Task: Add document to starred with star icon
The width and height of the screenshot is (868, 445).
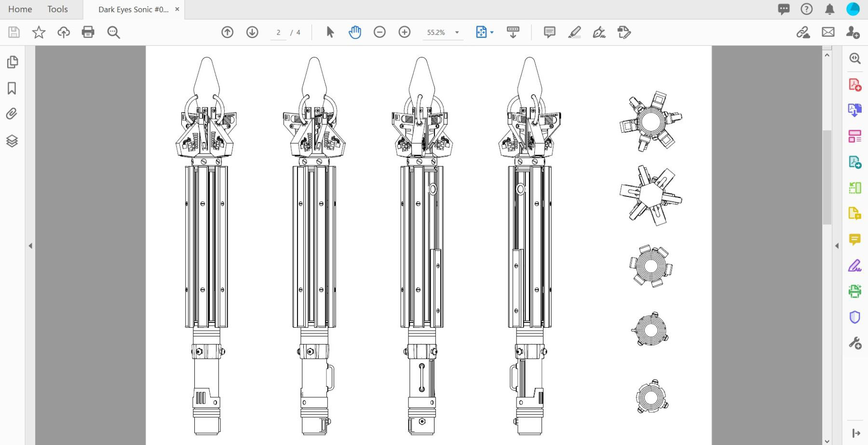Action: coord(39,32)
